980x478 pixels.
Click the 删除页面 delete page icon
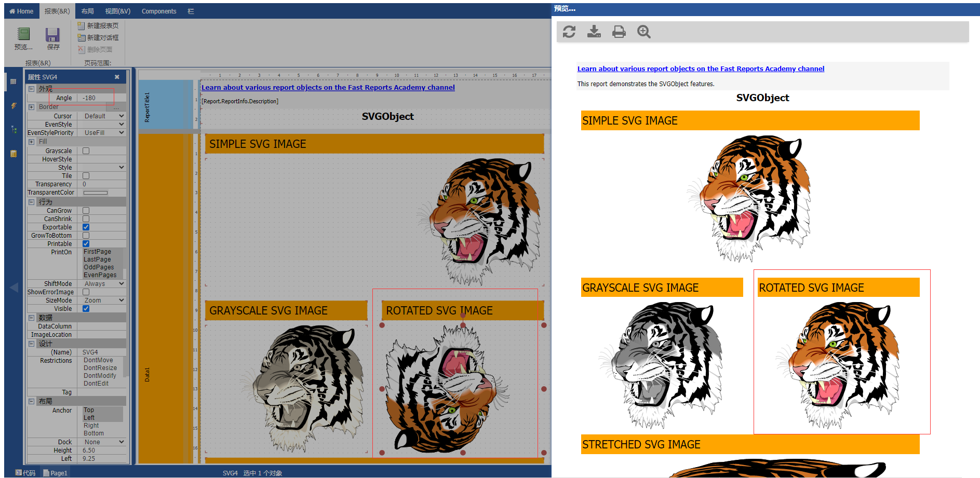point(81,49)
